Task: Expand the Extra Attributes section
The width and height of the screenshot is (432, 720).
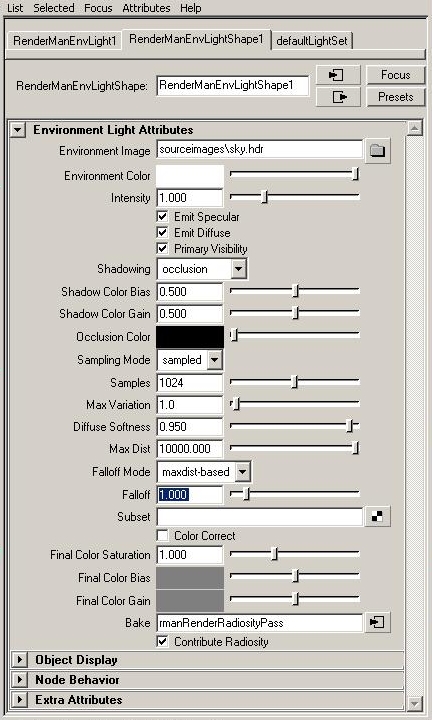Action: point(19,700)
